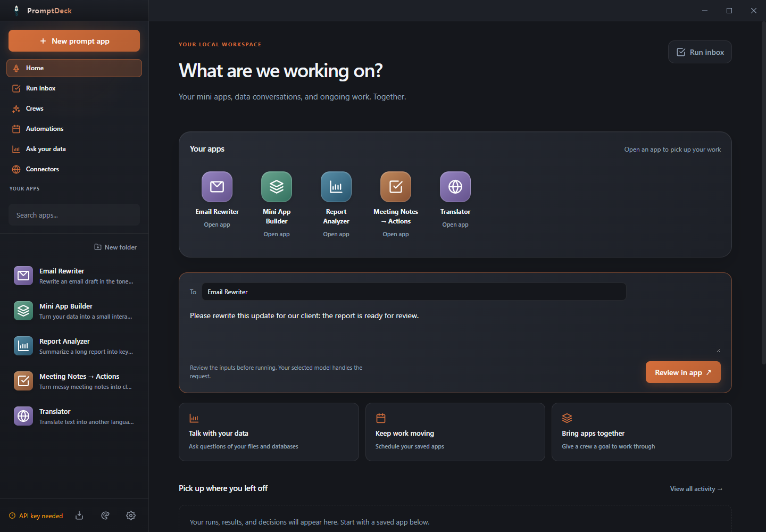
Task: Click the Review in app button
Action: click(683, 372)
